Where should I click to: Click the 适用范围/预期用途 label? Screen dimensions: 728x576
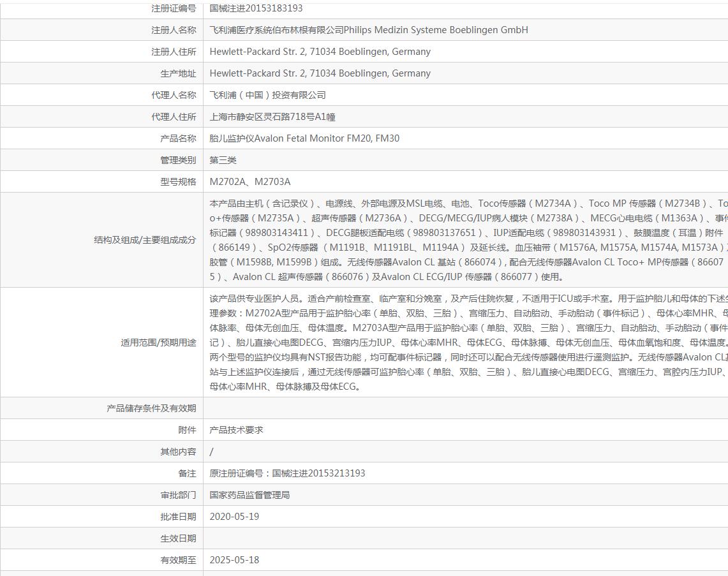[158, 343]
